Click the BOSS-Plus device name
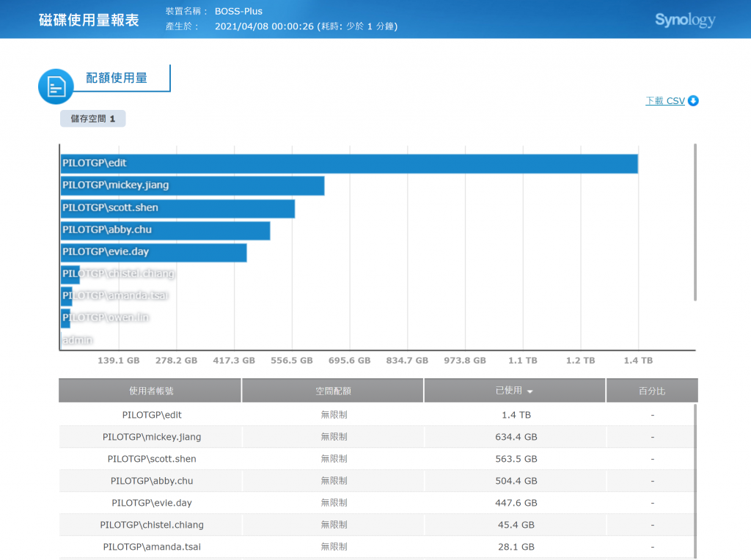 [238, 11]
